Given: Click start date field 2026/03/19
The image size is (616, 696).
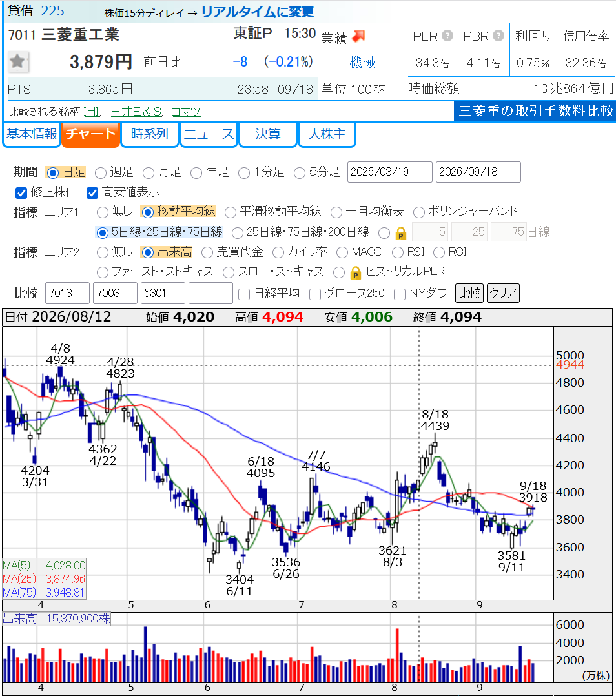Looking at the screenshot, I should click(x=389, y=172).
